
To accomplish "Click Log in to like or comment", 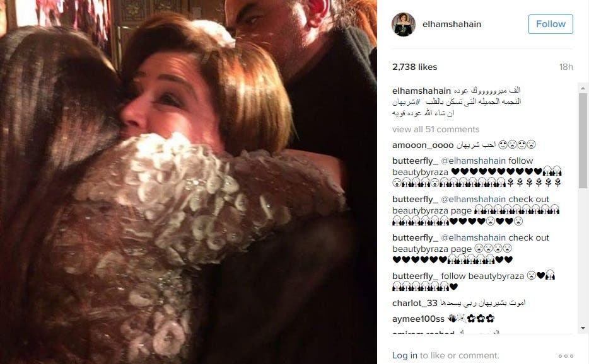I will coord(405,355).
